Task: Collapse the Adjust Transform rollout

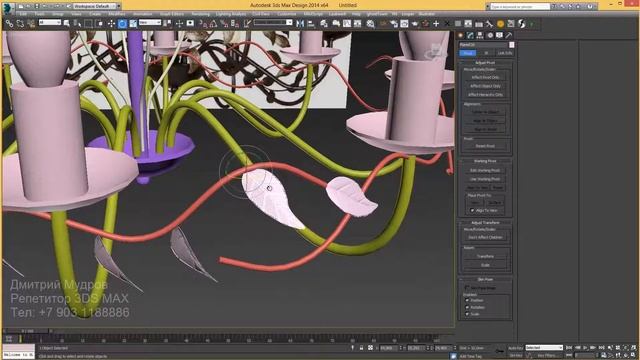Action: pos(485,223)
